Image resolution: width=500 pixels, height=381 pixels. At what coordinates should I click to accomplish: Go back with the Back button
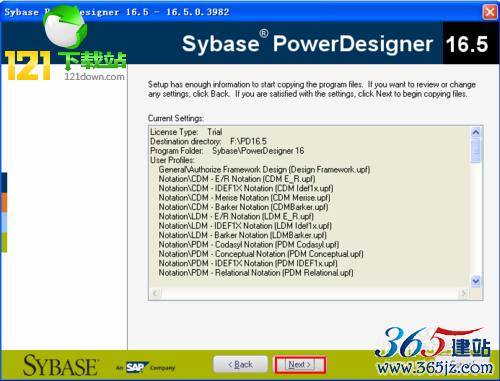coord(240,364)
